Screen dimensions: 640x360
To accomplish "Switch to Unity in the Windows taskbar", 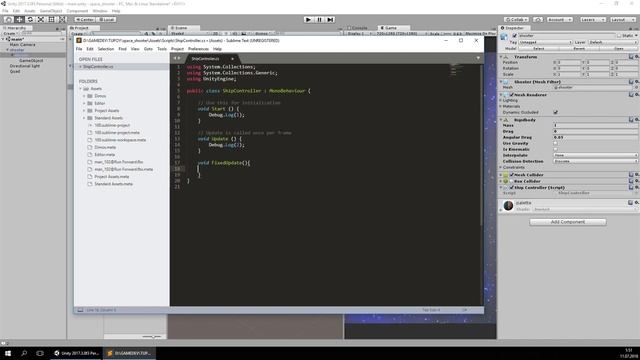I will [76, 353].
